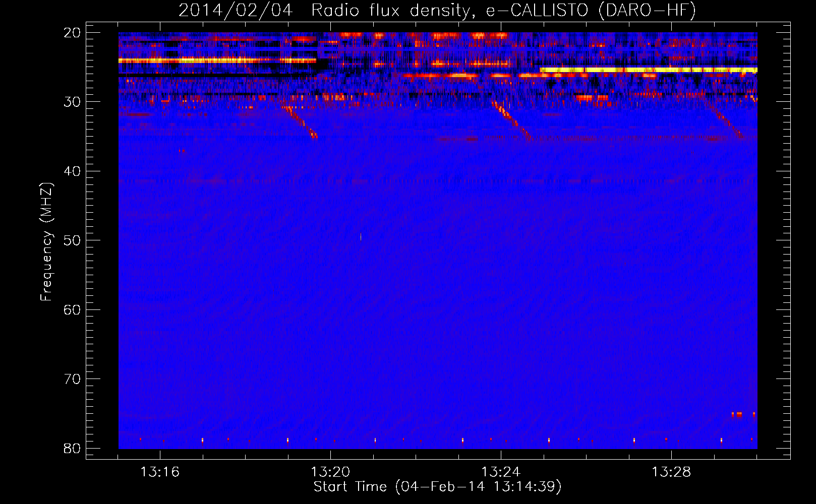Click the plot title "Radio flux density, e-CALLISTO (DARO-HF)"
Screen dimensions: 816x504
(x=503, y=11)
